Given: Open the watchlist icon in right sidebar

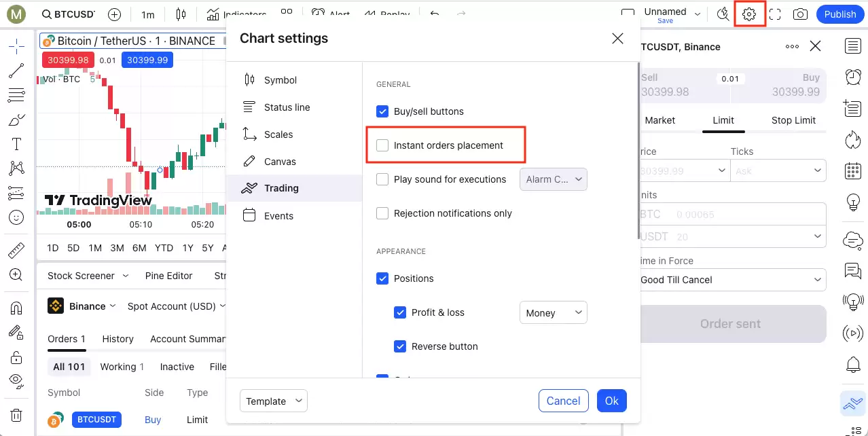Looking at the screenshot, I should pos(853,46).
